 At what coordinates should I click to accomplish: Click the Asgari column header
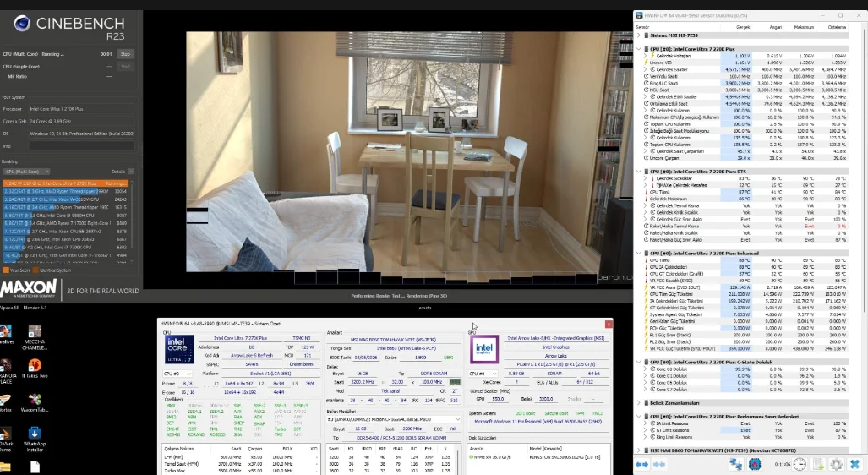[775, 26]
